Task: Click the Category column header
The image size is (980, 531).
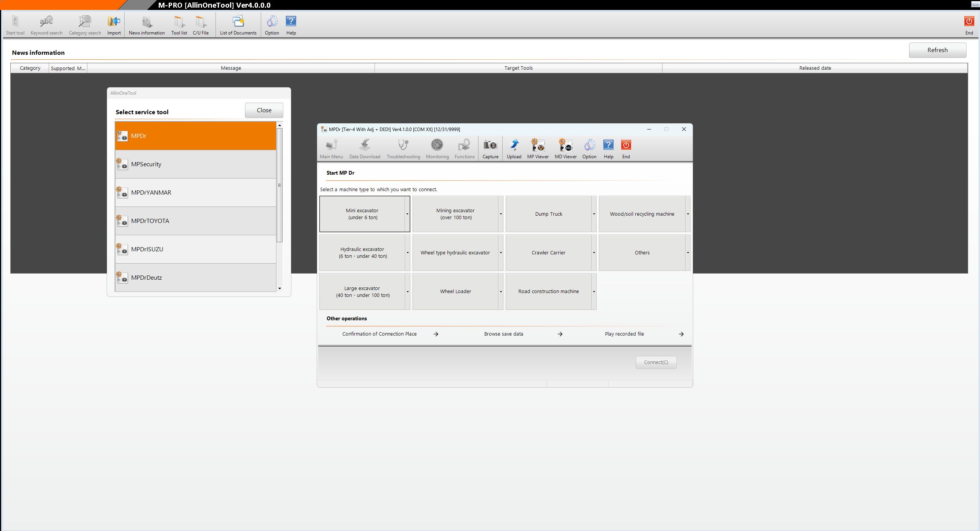Action: click(30, 68)
